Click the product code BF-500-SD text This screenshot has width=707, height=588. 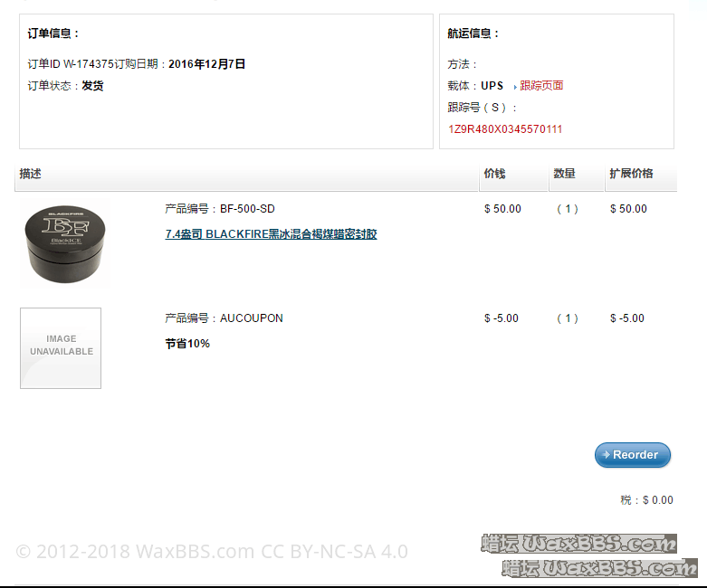tap(247, 209)
